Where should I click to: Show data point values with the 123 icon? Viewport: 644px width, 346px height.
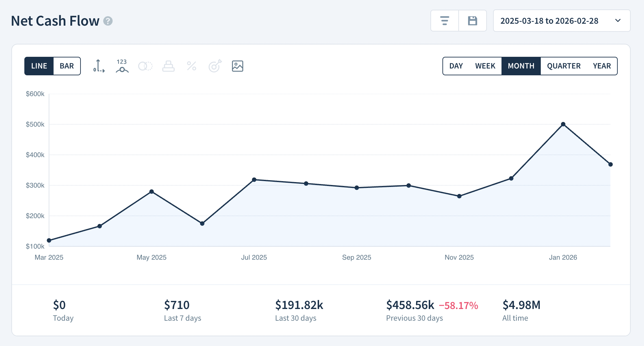click(x=121, y=66)
